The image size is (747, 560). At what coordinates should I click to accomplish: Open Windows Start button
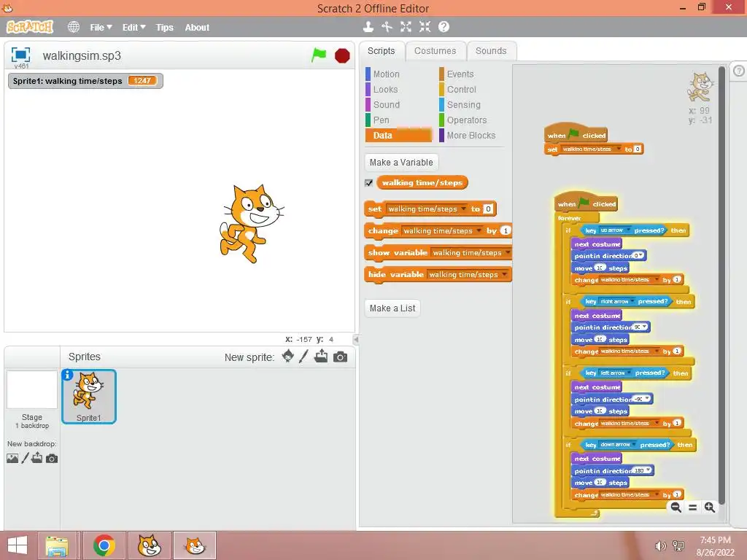(18, 545)
